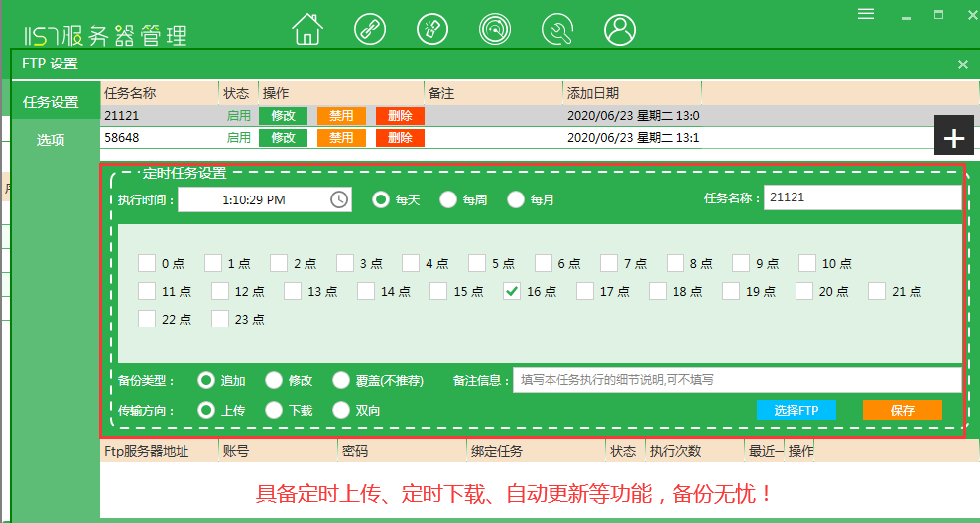Click the orange 保存 button
The height and width of the screenshot is (523, 980).
coord(902,410)
